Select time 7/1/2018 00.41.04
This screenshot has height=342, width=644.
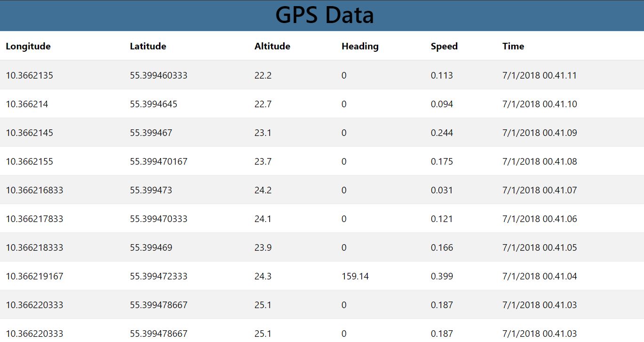click(540, 276)
